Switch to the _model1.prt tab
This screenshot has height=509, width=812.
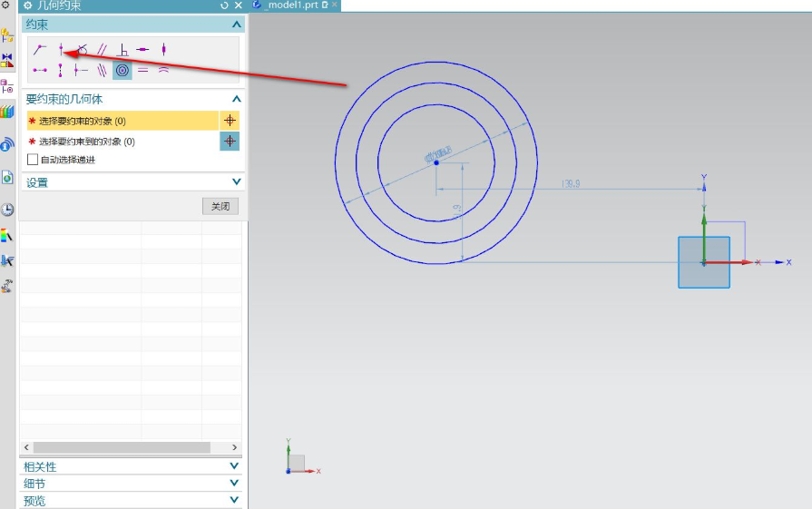coord(292,5)
